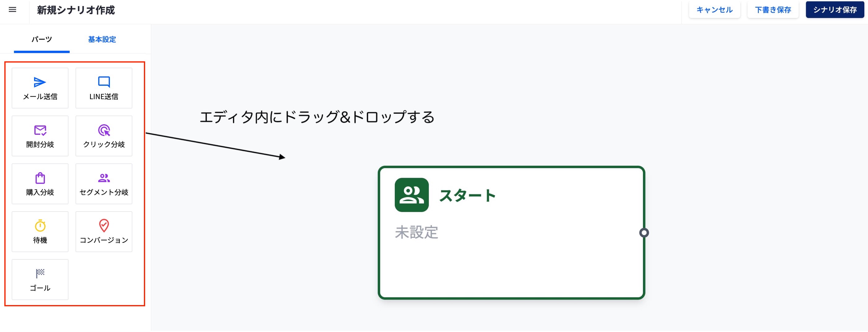
Task: Open the hamburger menu icon
Action: tap(12, 10)
